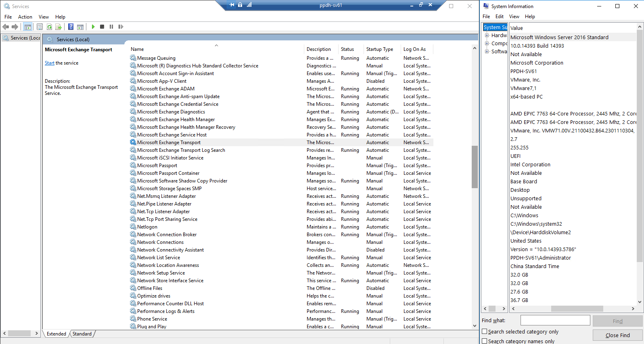
Task: Click the gear icon for Netlogon service
Action: tap(133, 227)
